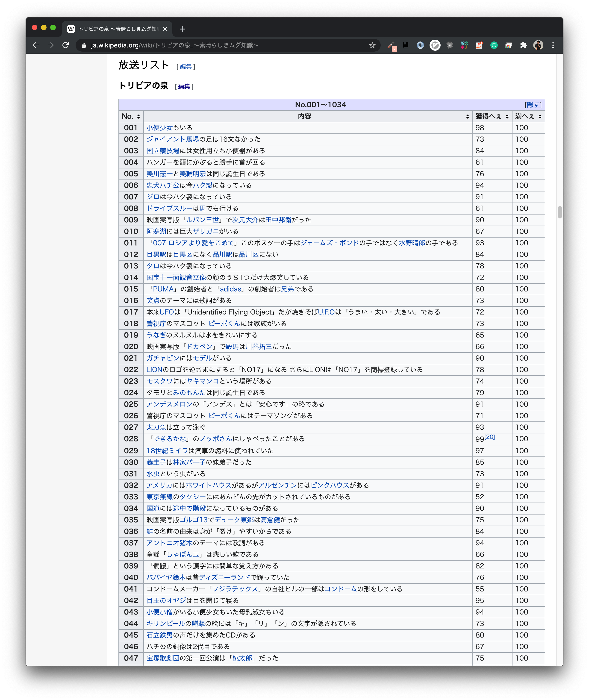This screenshot has width=589, height=700.
Task: View site info via the lock icon
Action: coord(84,45)
